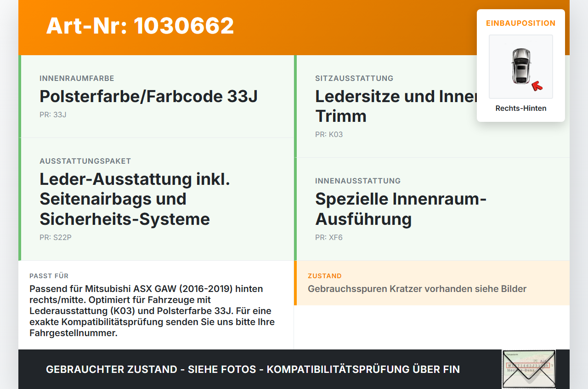Click the Gebrauchter Zustand footer banner
588x389 pixels.
[x=253, y=369]
